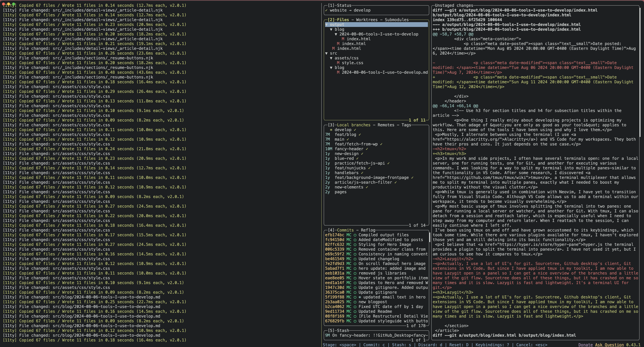Select style.css in the file tree
The width and height of the screenshot is (644, 347).
click(x=352, y=63)
